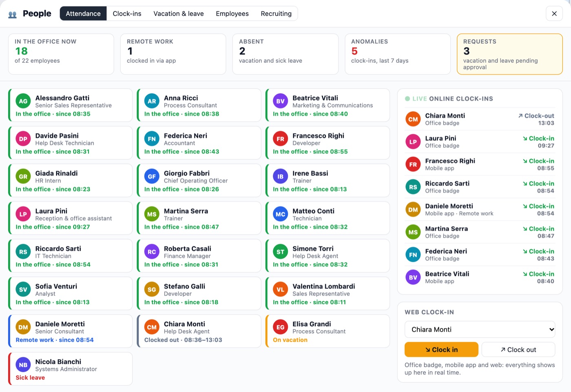Open the Absent summary card
The height and width of the screenshot is (392, 571).
point(285,54)
